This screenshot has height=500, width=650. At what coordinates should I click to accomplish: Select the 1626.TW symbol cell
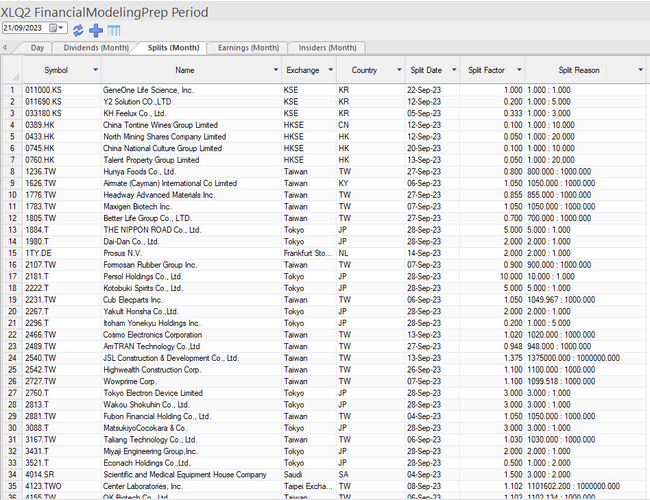62,183
